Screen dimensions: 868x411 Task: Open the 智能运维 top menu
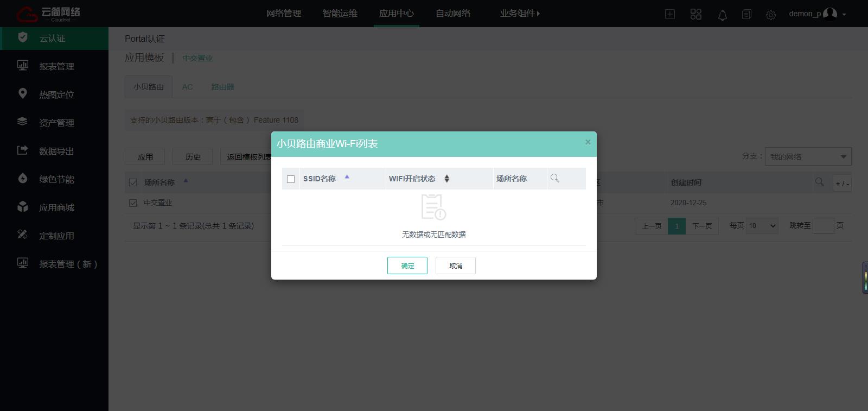click(340, 14)
